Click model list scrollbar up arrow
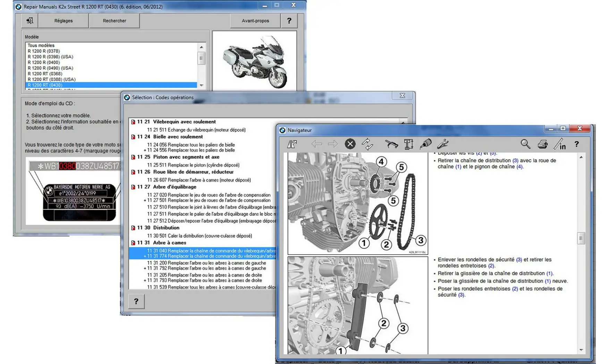This screenshot has width=609, height=364. (201, 47)
